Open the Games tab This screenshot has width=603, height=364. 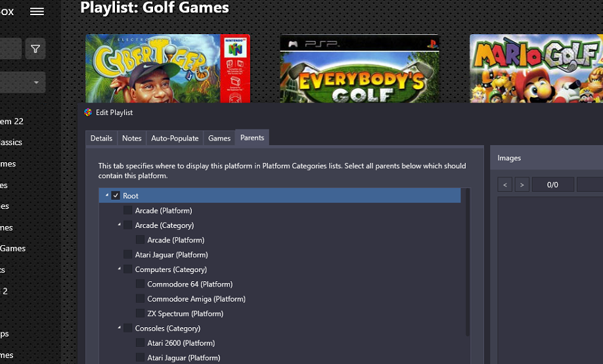[x=219, y=138]
